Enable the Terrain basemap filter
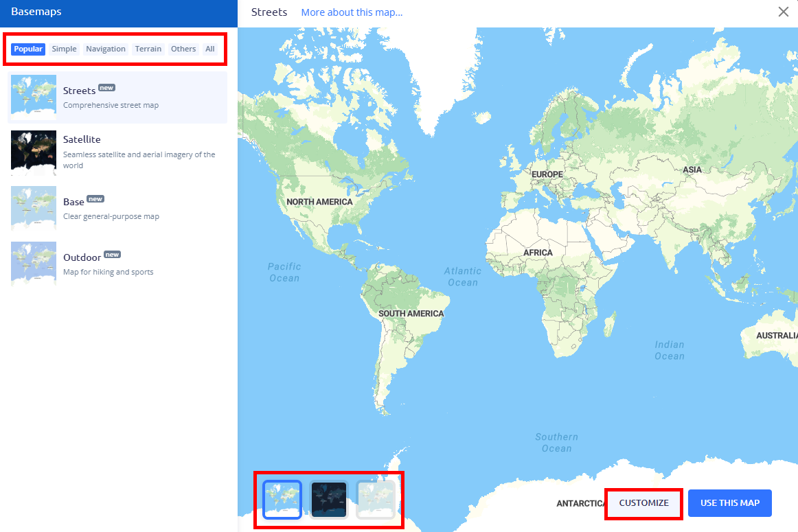Image resolution: width=798 pixels, height=532 pixels. point(148,49)
